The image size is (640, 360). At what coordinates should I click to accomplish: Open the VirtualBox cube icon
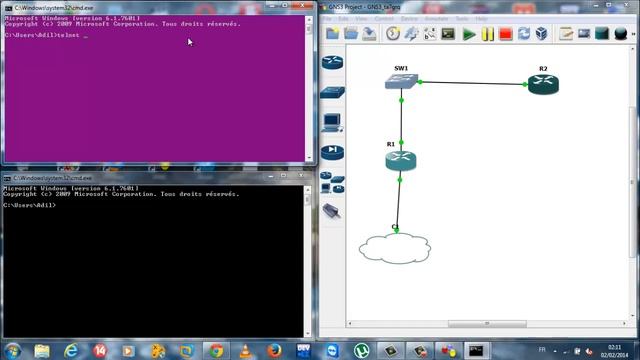point(542,33)
